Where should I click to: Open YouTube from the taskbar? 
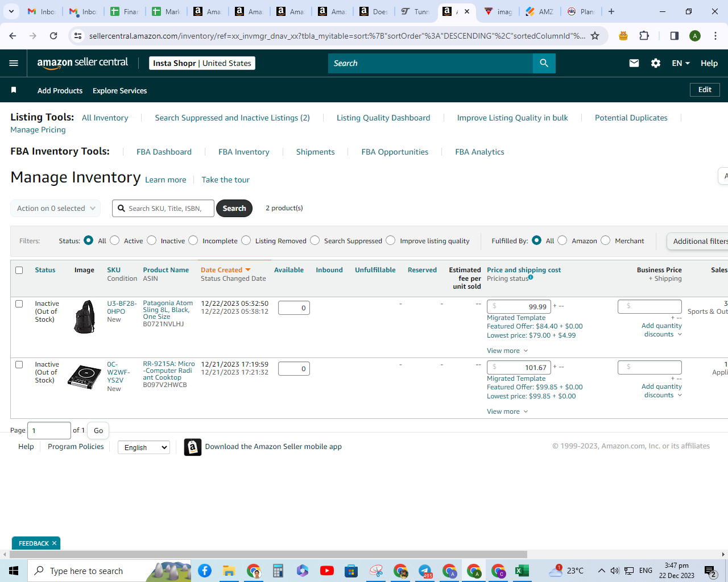tap(327, 571)
